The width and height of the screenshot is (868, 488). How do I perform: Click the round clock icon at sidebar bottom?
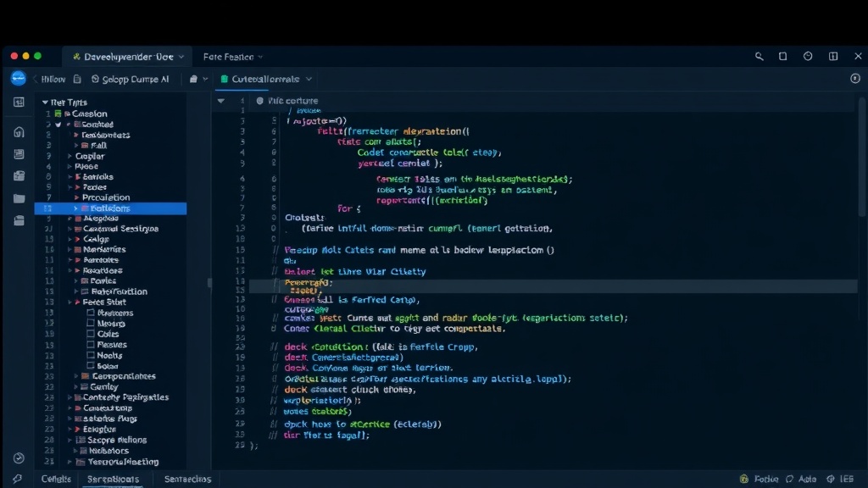pos(19,458)
